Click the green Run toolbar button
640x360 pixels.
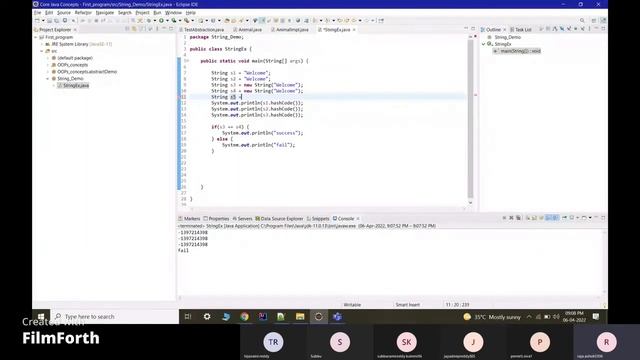click(162, 20)
